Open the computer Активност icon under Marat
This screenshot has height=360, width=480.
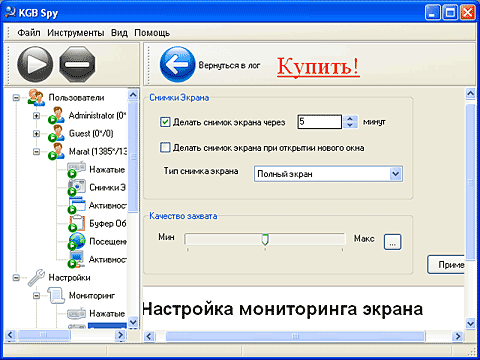pos(76,259)
